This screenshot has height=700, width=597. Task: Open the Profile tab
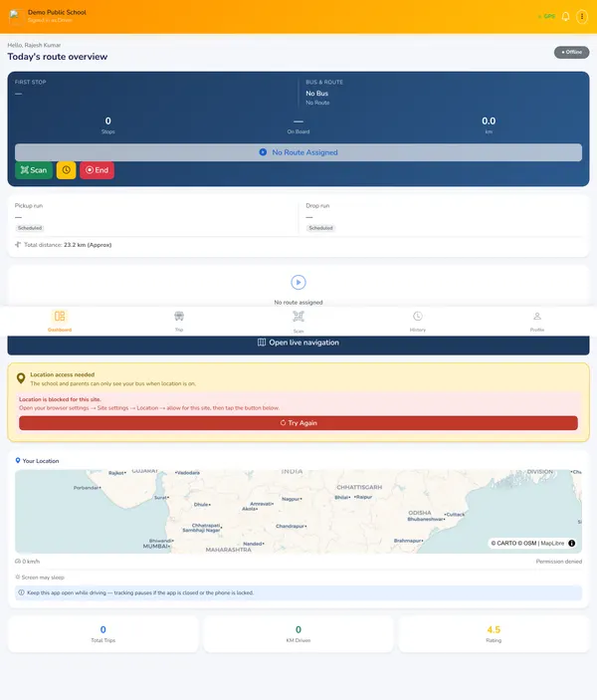pyautogui.click(x=537, y=321)
